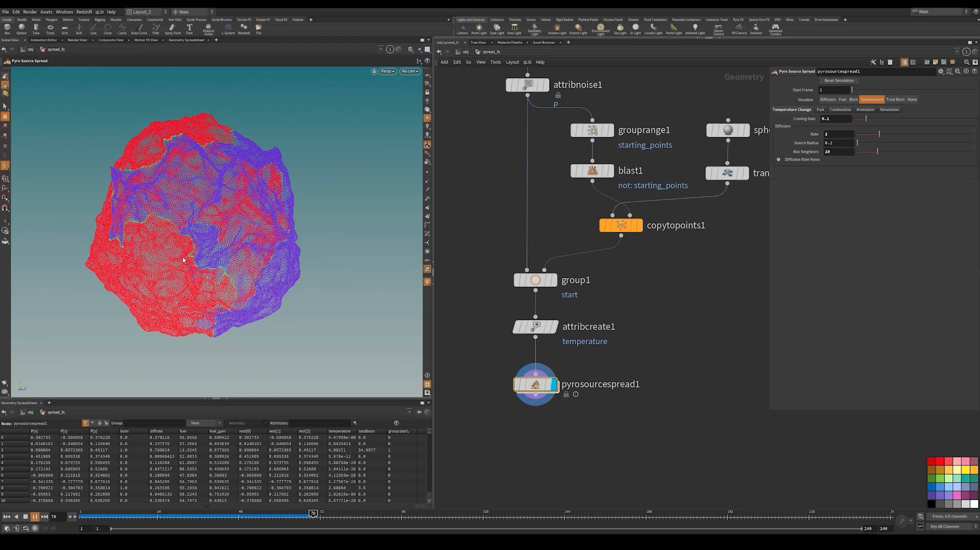Switch Visualize mode to Diffusion
Image resolution: width=980 pixels, height=550 pixels.
(x=827, y=99)
